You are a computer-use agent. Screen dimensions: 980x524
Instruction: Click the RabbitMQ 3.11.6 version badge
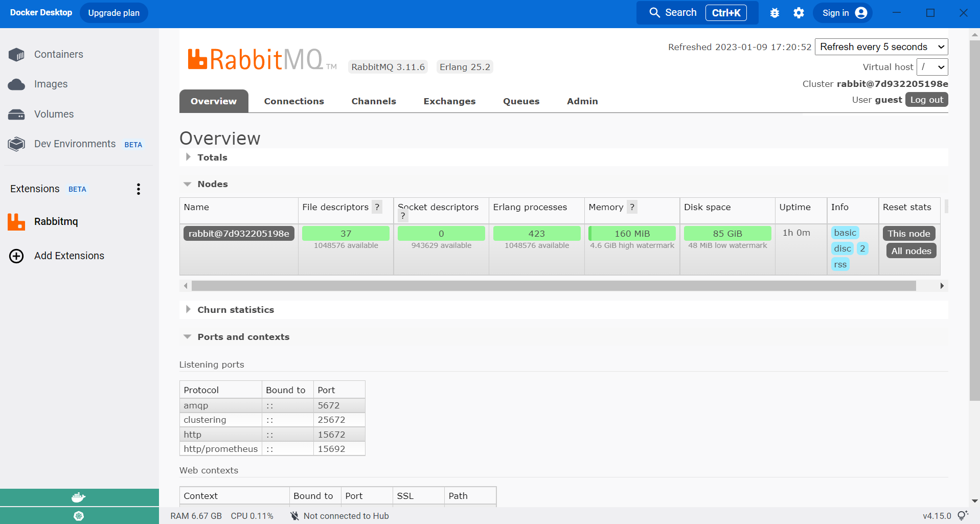coord(388,67)
